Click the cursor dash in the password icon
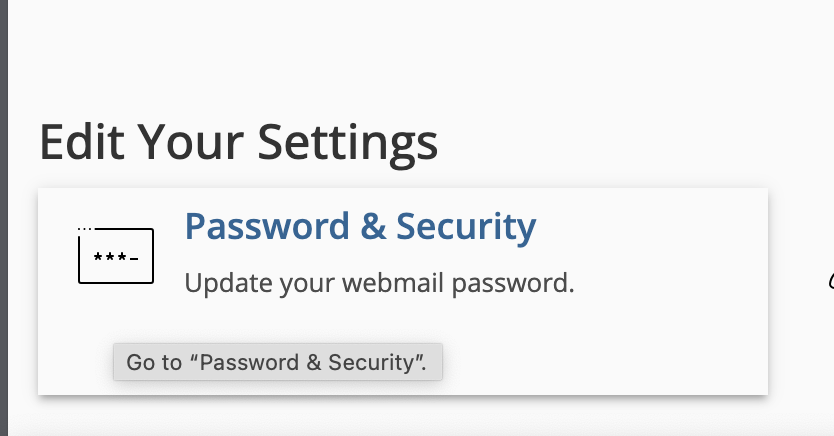This screenshot has height=436, width=834. point(134,259)
